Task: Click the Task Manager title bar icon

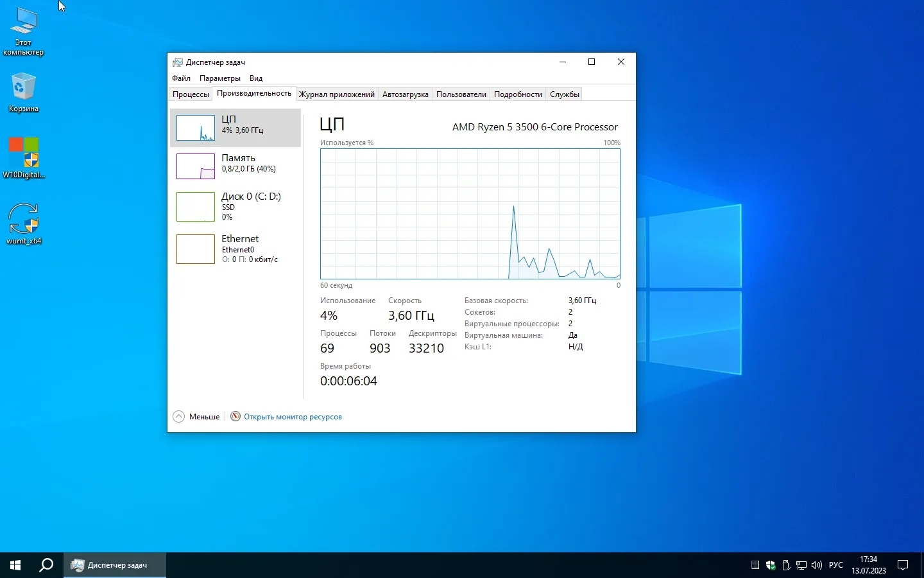Action: coord(178,62)
